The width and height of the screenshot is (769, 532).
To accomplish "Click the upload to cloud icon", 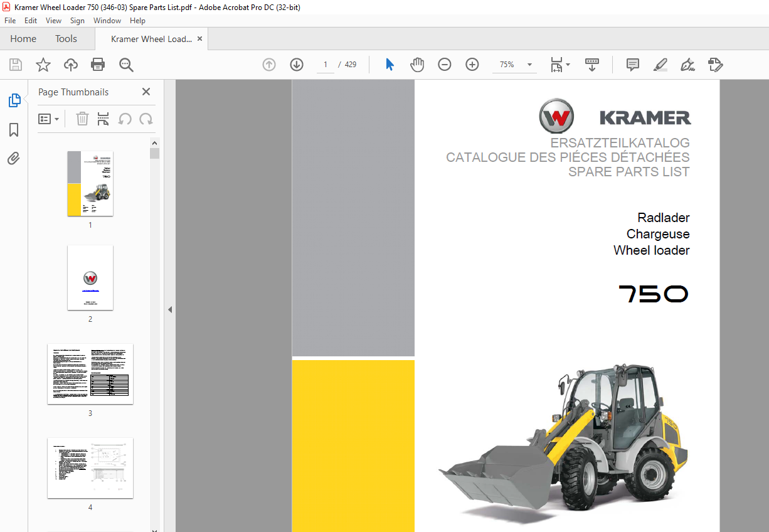I will 71,65.
